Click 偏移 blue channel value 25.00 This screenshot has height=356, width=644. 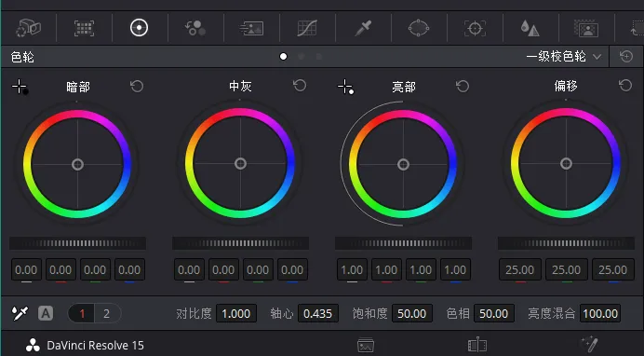(x=612, y=269)
